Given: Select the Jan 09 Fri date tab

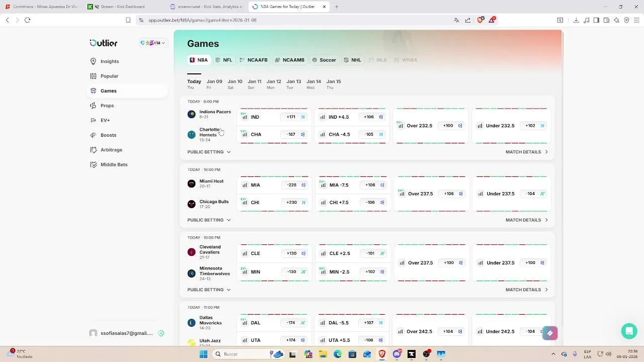Looking at the screenshot, I should click(x=214, y=84).
